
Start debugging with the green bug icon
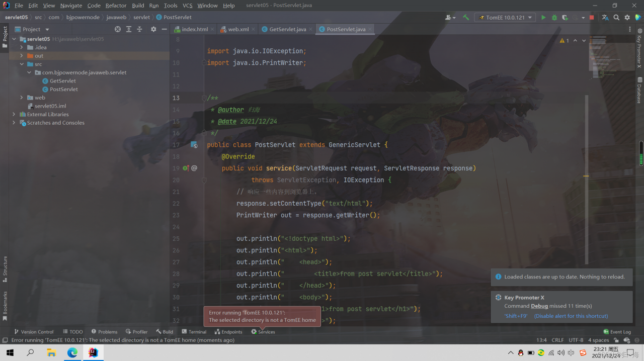coord(554,18)
